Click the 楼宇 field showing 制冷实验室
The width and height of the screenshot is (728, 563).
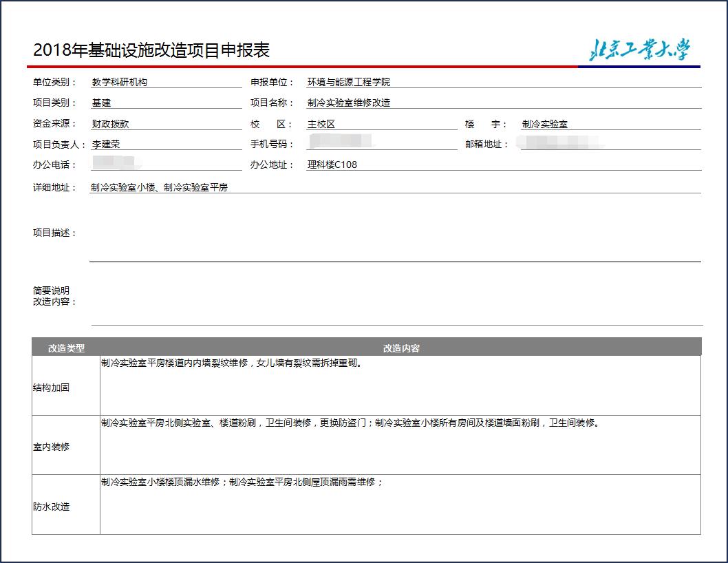click(610, 124)
